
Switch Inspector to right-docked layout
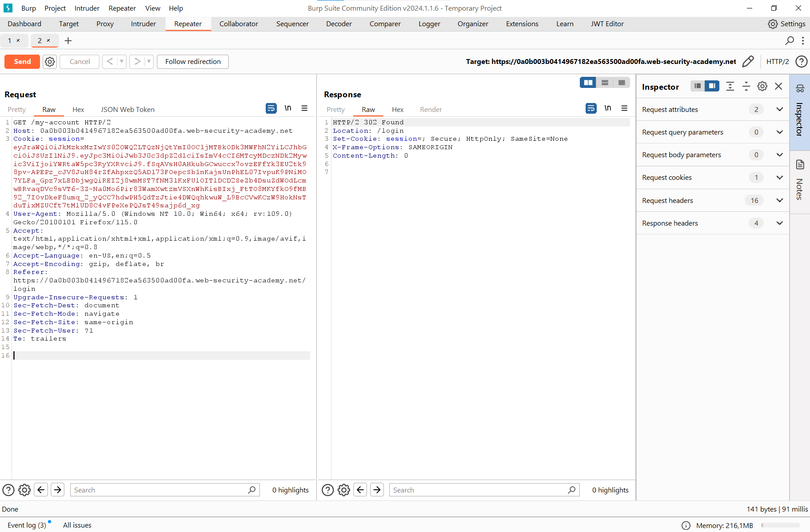click(712, 86)
